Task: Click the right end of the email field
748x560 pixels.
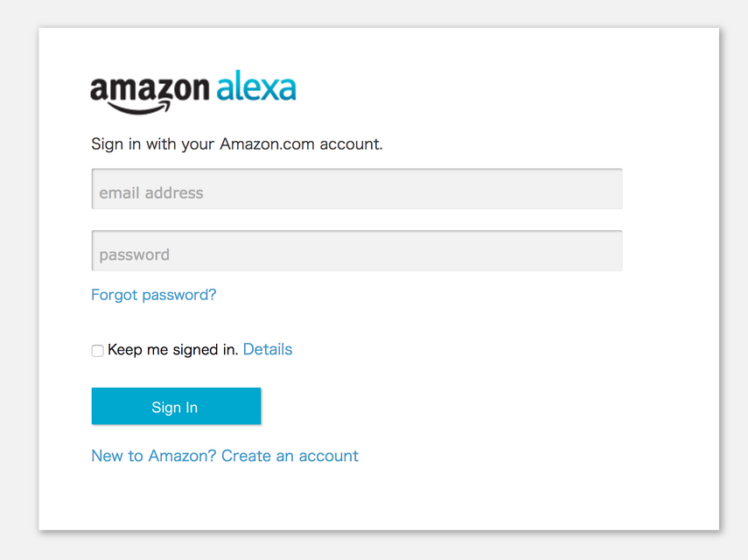Action: [x=604, y=189]
